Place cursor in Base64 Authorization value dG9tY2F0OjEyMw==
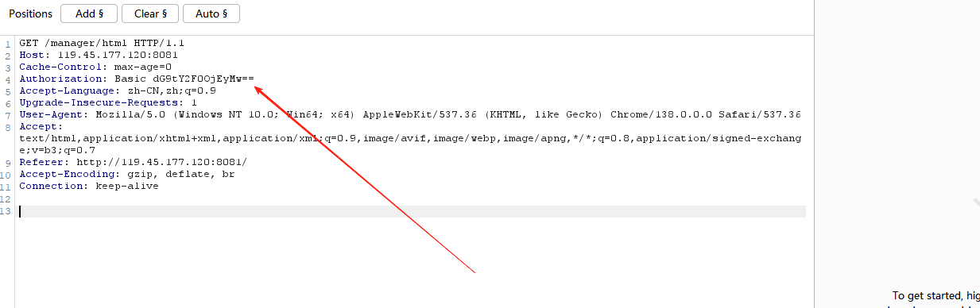 tap(203, 79)
